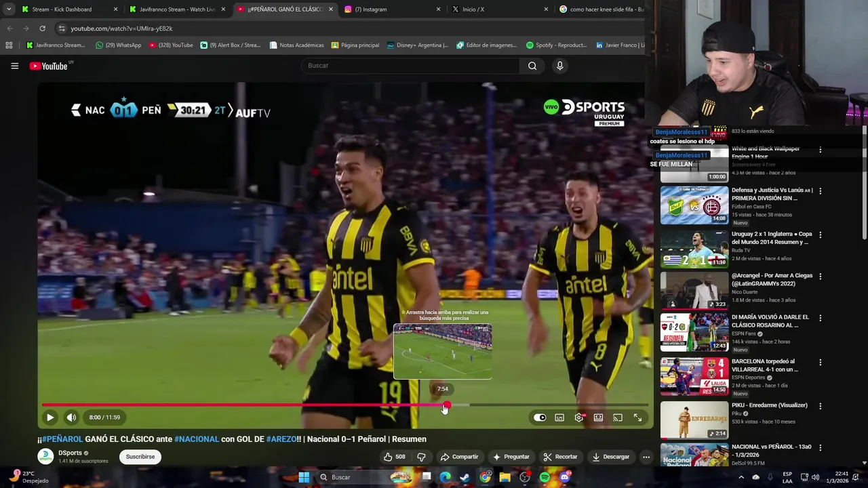Click the video preview thumbnail at 7:54

(442, 351)
